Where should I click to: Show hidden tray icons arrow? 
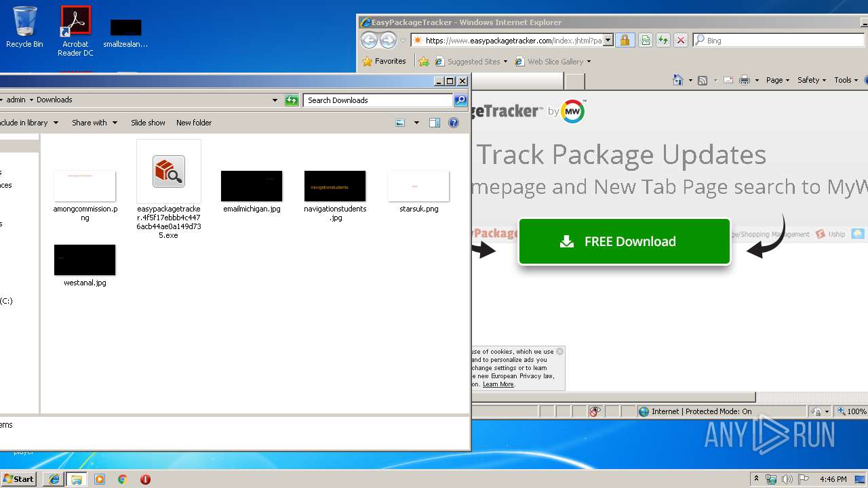point(756,479)
